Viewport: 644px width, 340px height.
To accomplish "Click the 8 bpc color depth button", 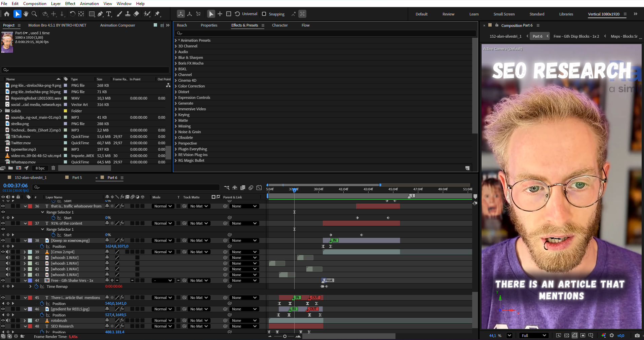I will pos(40,168).
